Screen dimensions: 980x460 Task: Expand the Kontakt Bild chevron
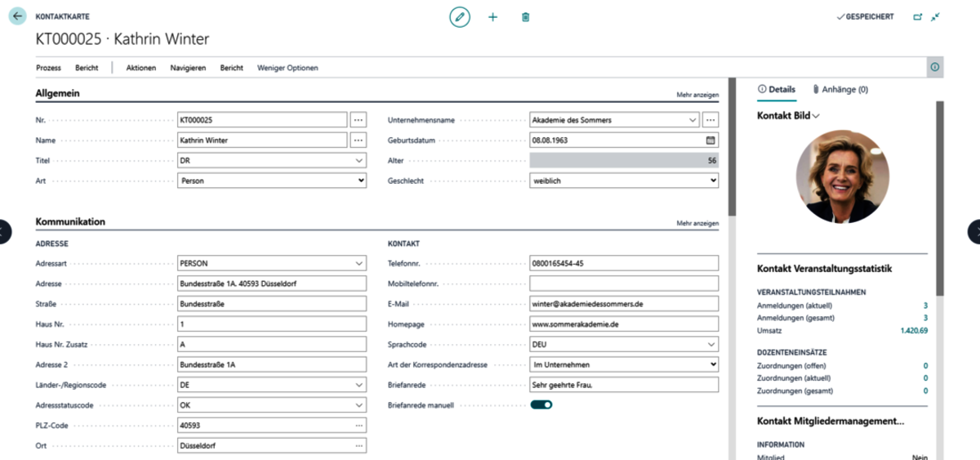tap(816, 116)
